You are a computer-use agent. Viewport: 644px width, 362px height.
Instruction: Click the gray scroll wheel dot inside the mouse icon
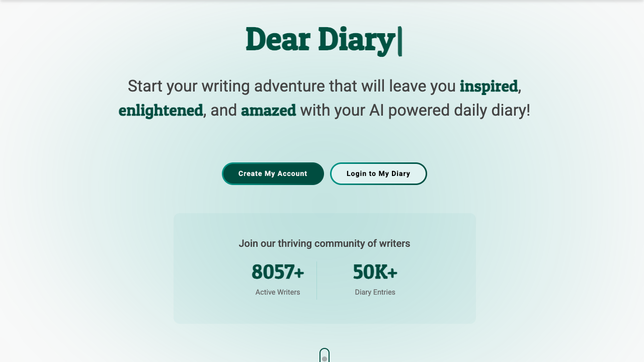[x=325, y=358]
